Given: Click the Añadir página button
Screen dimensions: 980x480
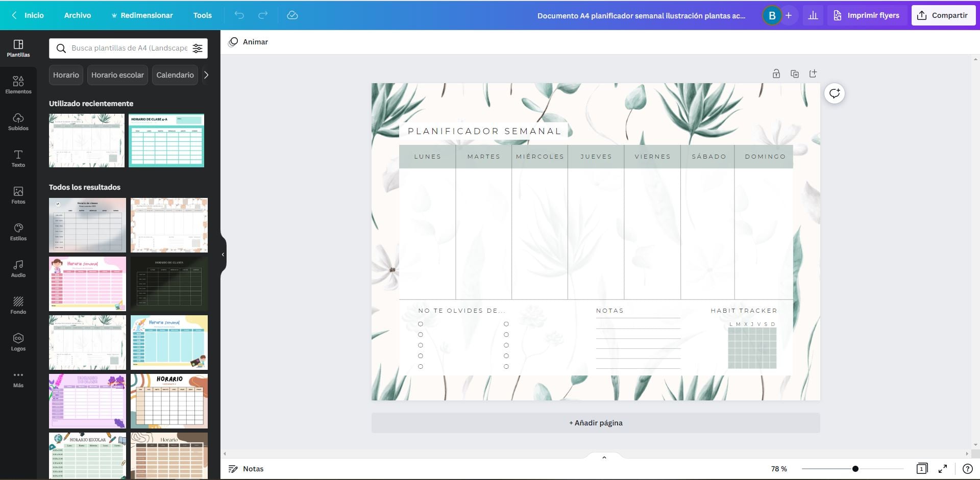Looking at the screenshot, I should [596, 423].
